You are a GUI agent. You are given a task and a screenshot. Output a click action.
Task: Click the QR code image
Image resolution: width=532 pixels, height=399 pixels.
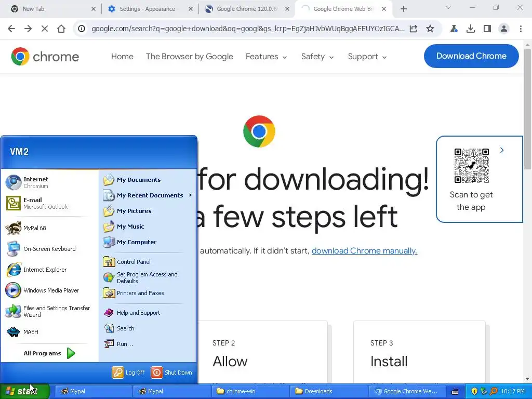(472, 166)
